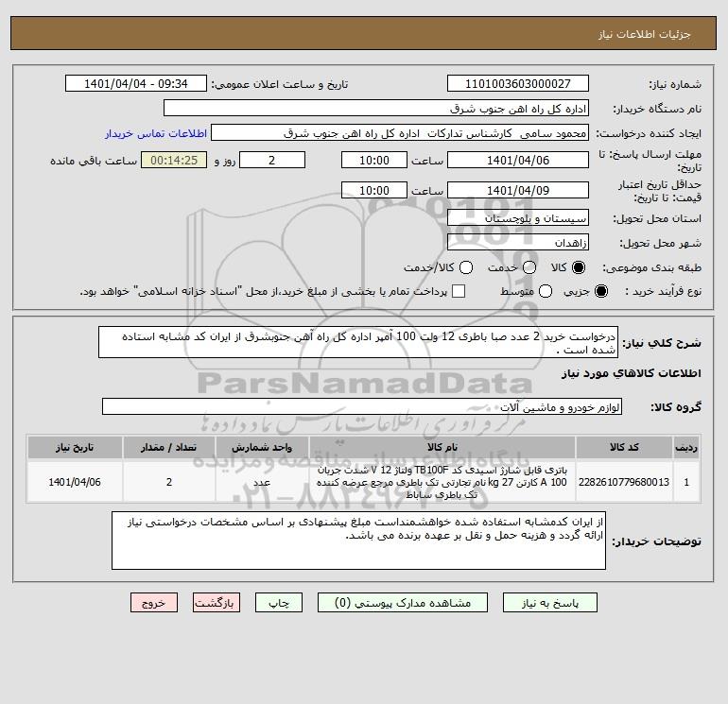
Task: Click the buyer name field اداره کل راه اهن جنوب شرق
Action: 376,108
